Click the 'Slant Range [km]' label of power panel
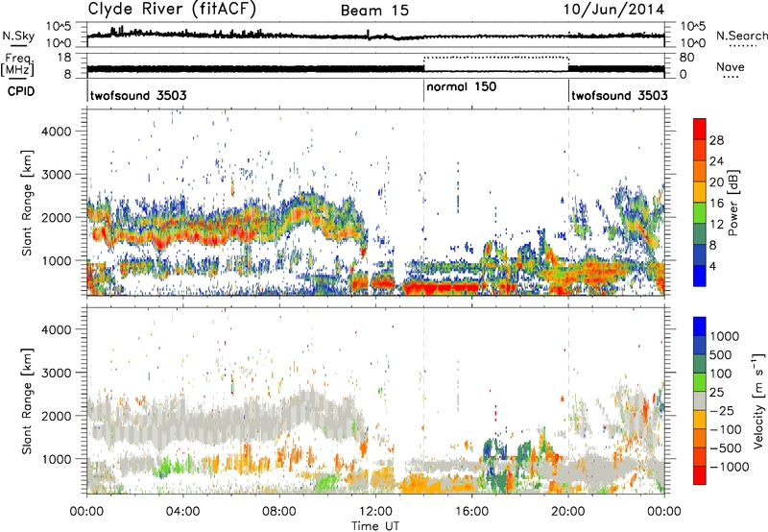 tap(27, 203)
